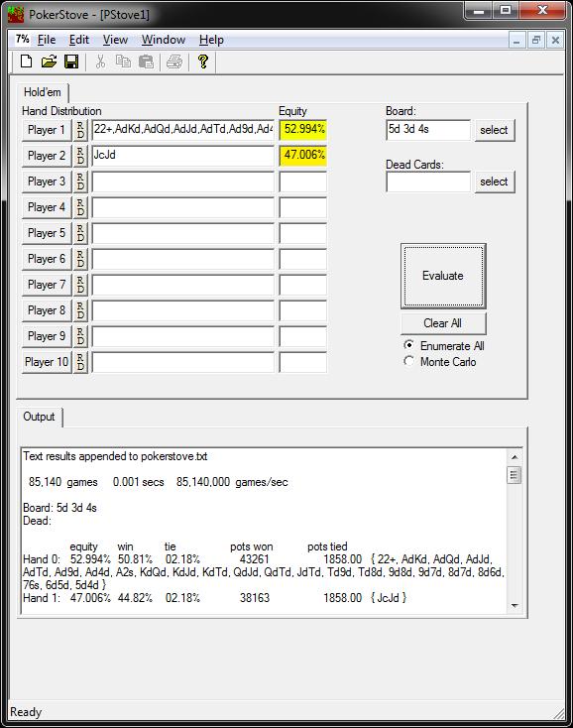Open the Edit menu

click(79, 40)
